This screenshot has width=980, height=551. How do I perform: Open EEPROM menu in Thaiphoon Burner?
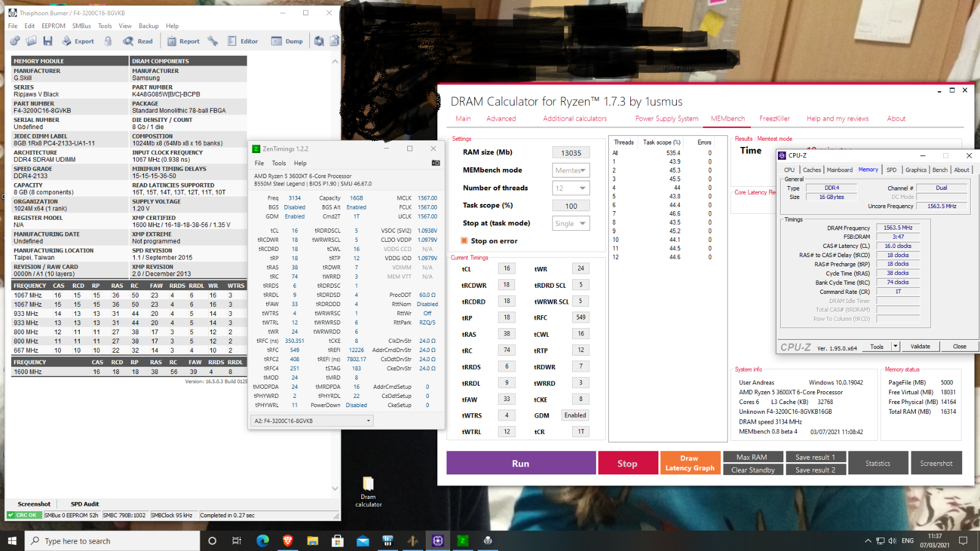pyautogui.click(x=53, y=26)
